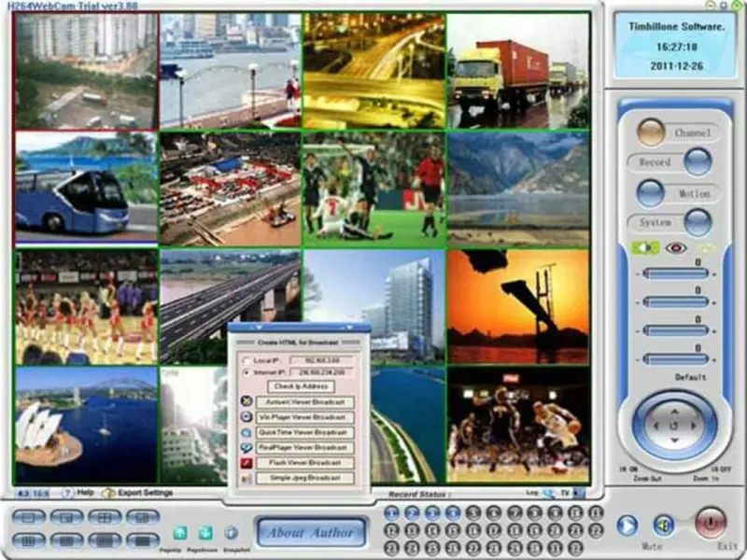
Task: Click RealPlayer Viewer Broadcast button
Action: (x=305, y=448)
